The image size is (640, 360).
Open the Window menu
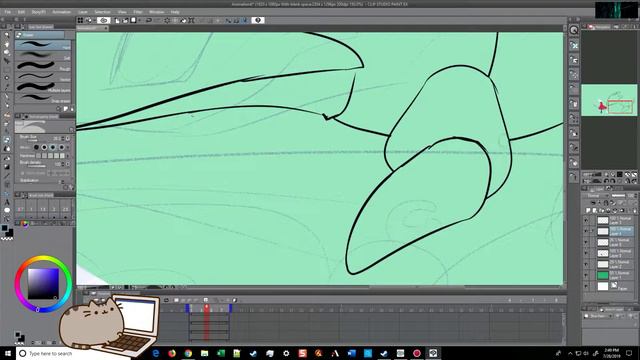tap(156, 12)
